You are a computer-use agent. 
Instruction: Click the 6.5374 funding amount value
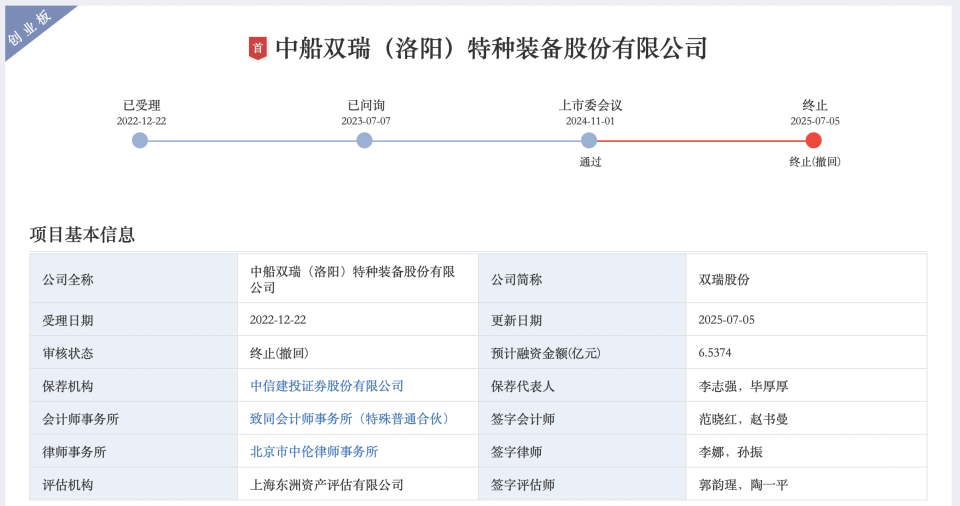[x=714, y=353]
